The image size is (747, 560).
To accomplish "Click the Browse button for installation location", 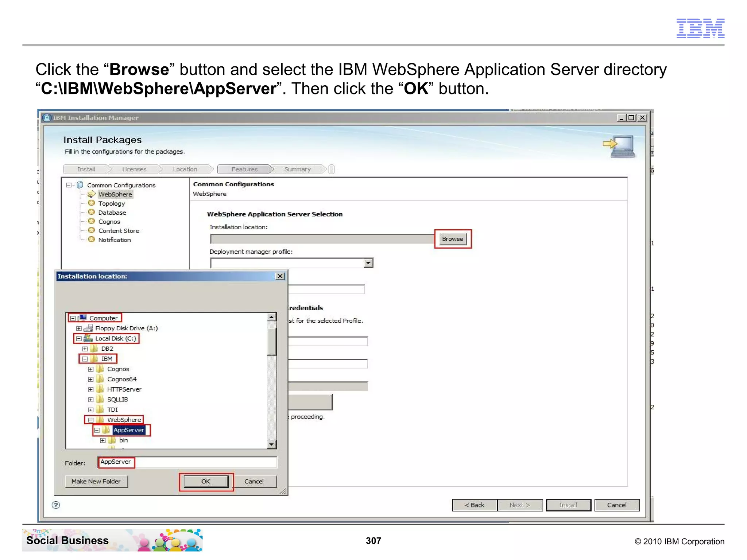I will coord(453,239).
